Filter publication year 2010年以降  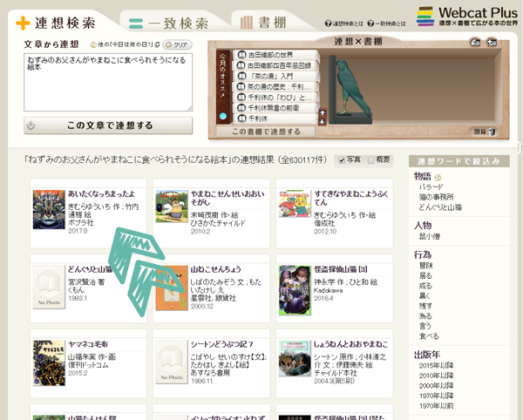click(x=437, y=376)
